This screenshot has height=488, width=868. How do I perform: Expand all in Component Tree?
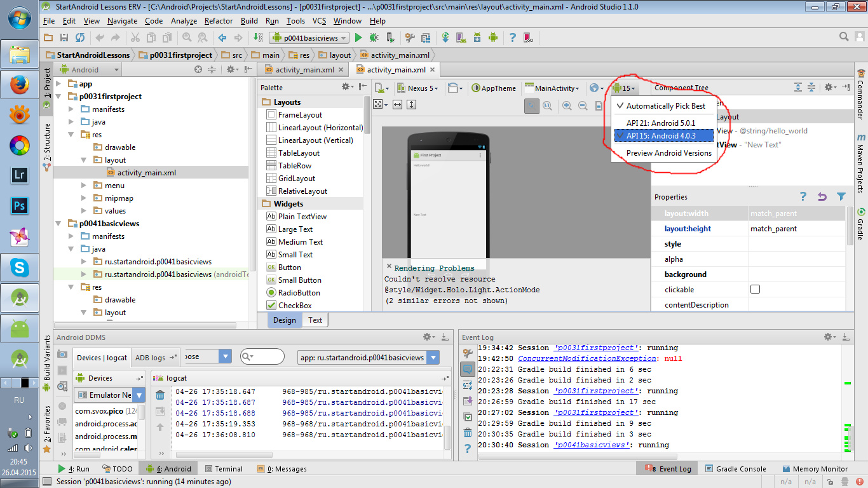tap(798, 87)
